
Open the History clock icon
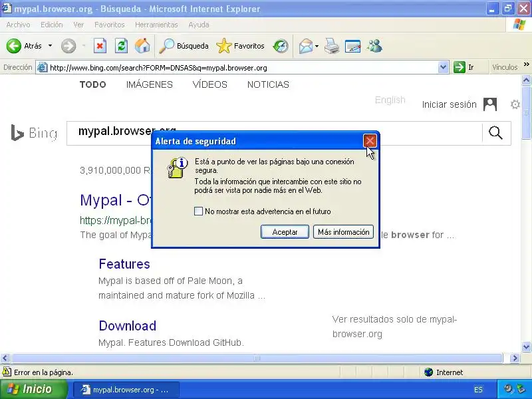click(281, 46)
